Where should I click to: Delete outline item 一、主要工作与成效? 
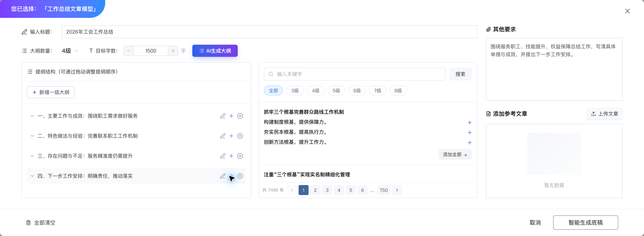[x=240, y=116]
